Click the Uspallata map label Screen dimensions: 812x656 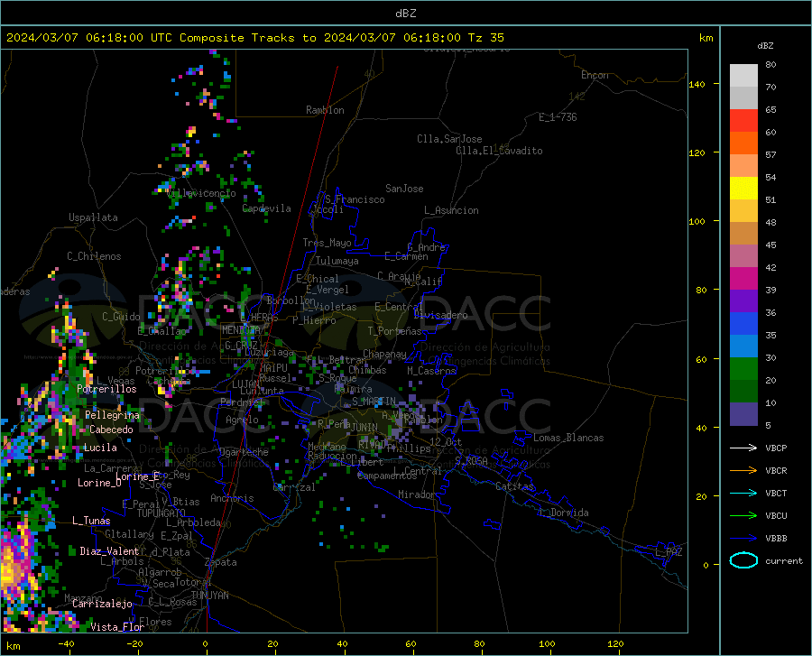[x=93, y=217]
